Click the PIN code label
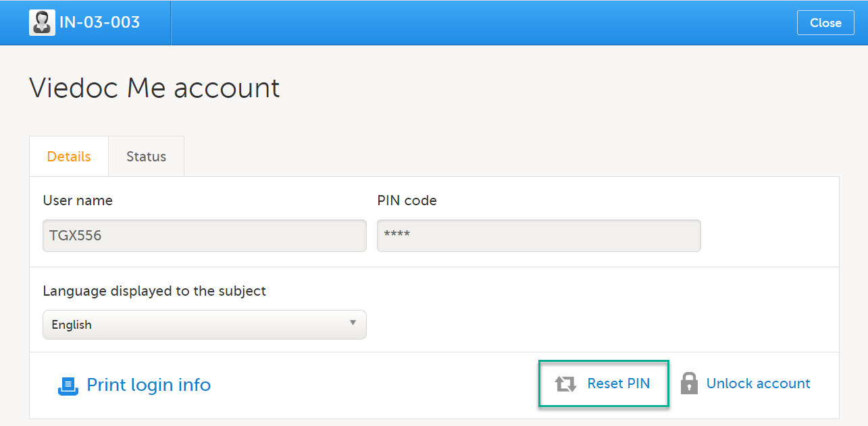 (407, 201)
